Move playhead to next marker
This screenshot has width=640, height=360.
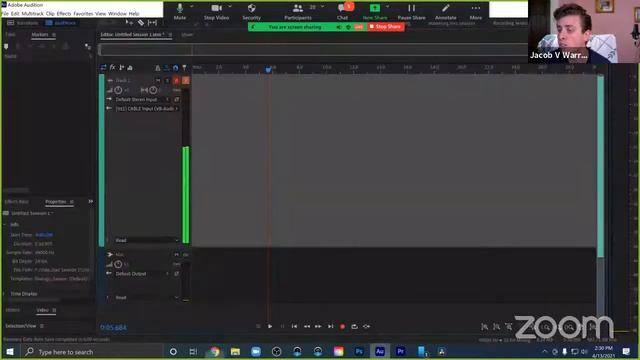pyautogui.click(x=331, y=327)
